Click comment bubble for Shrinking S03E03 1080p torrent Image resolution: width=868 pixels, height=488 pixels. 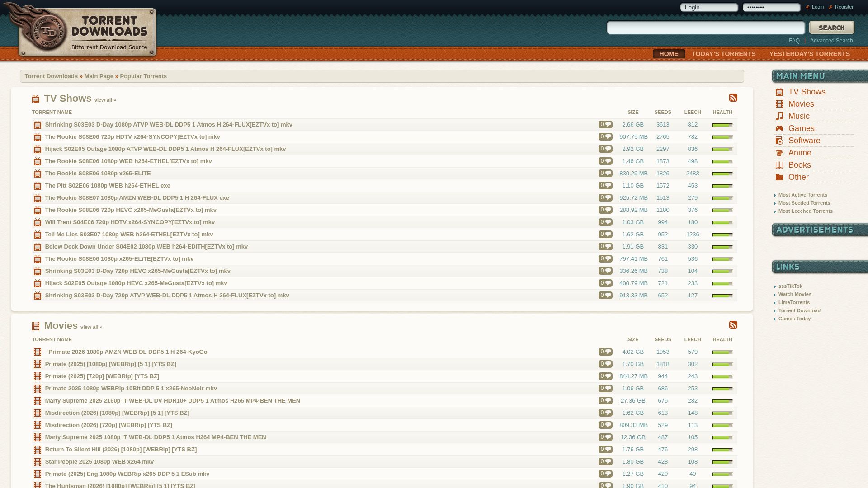pyautogui.click(x=605, y=125)
